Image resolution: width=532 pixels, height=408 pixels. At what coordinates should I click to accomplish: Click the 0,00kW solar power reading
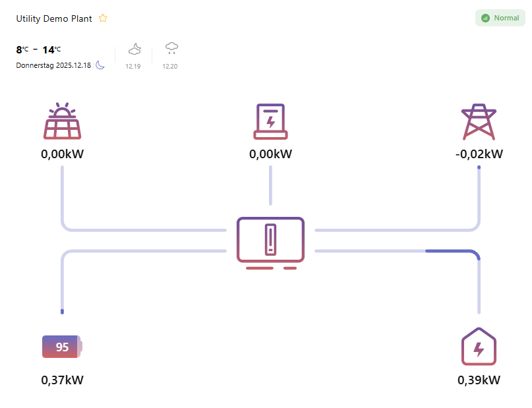(x=63, y=154)
